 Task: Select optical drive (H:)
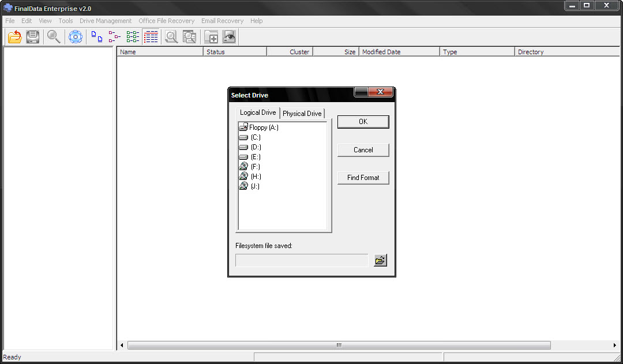point(250,177)
